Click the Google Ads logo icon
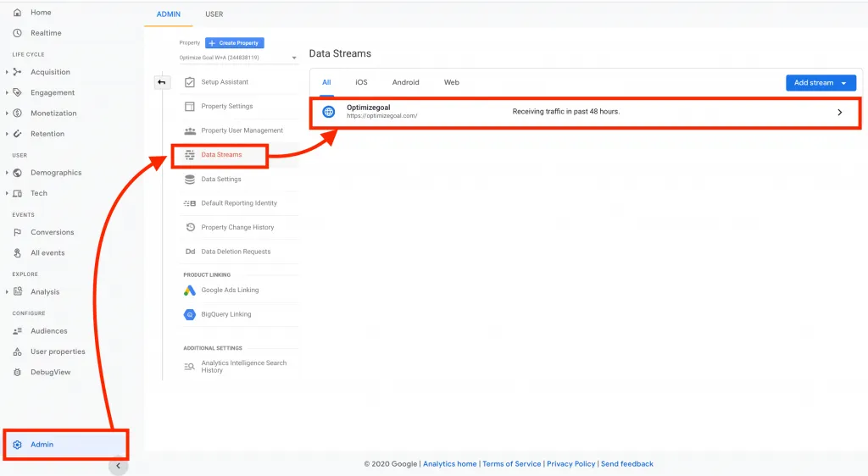Screen dimensions: 868x476 [x=190, y=291]
